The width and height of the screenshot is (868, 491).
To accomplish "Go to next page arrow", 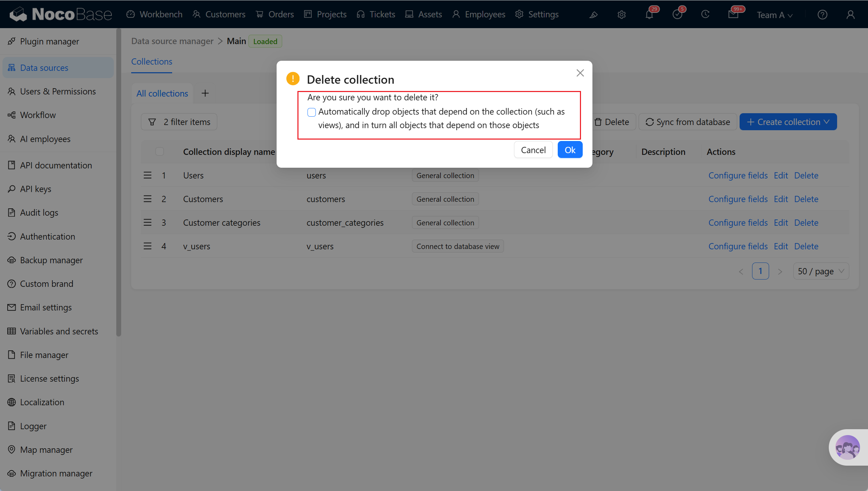I will point(780,272).
